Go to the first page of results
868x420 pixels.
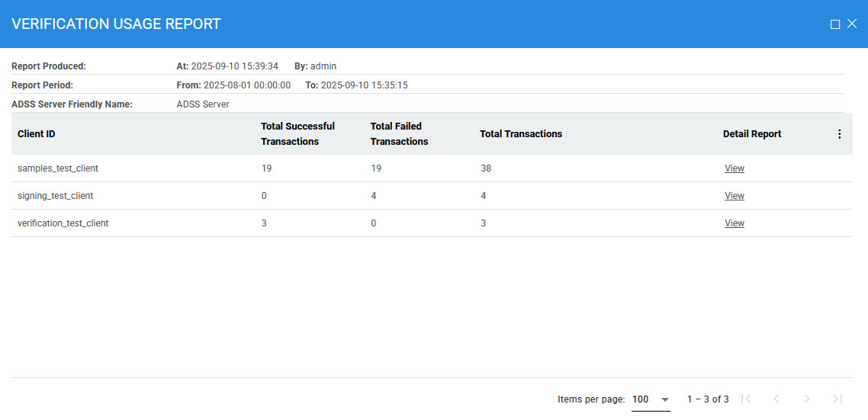tap(747, 399)
